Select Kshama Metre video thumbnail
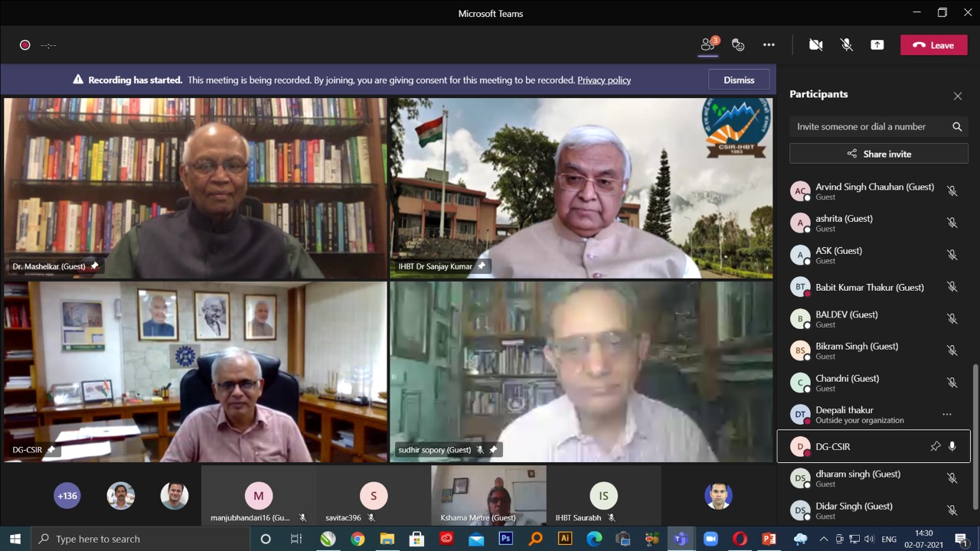The width and height of the screenshot is (980, 551). click(488, 494)
